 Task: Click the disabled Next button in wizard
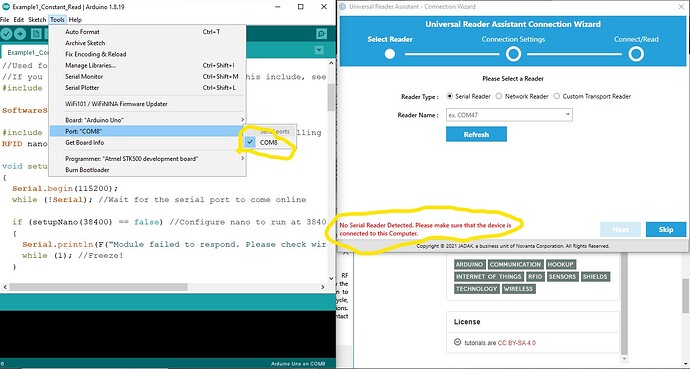pyautogui.click(x=620, y=230)
